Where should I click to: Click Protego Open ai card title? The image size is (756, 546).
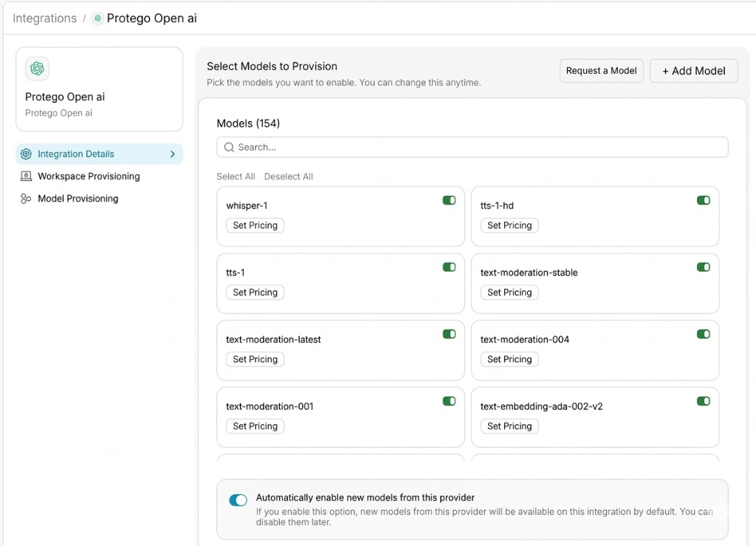pos(65,97)
